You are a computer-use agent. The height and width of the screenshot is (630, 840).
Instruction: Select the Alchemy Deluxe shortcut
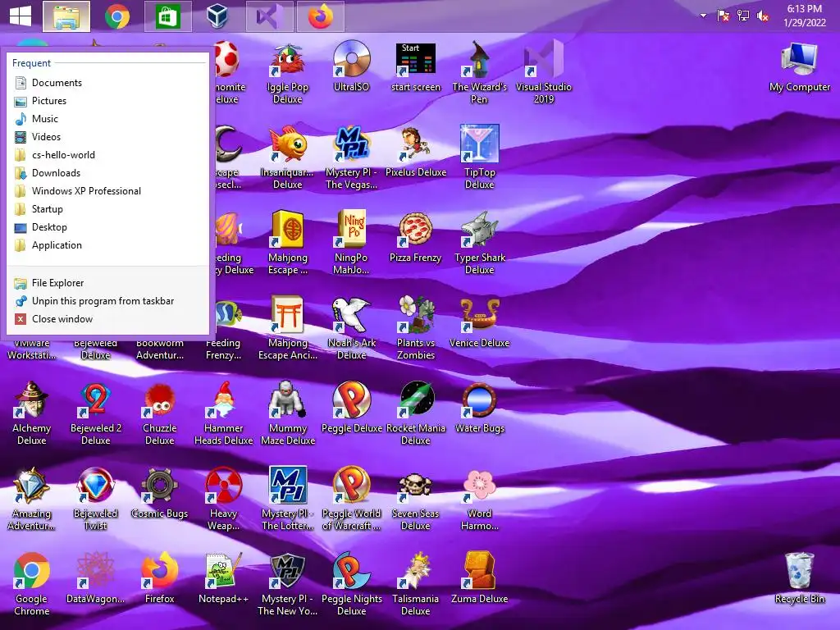click(32, 413)
